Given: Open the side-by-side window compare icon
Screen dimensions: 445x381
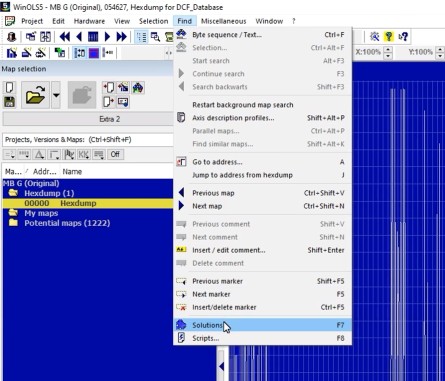Looking at the screenshot, I should pos(45,36).
